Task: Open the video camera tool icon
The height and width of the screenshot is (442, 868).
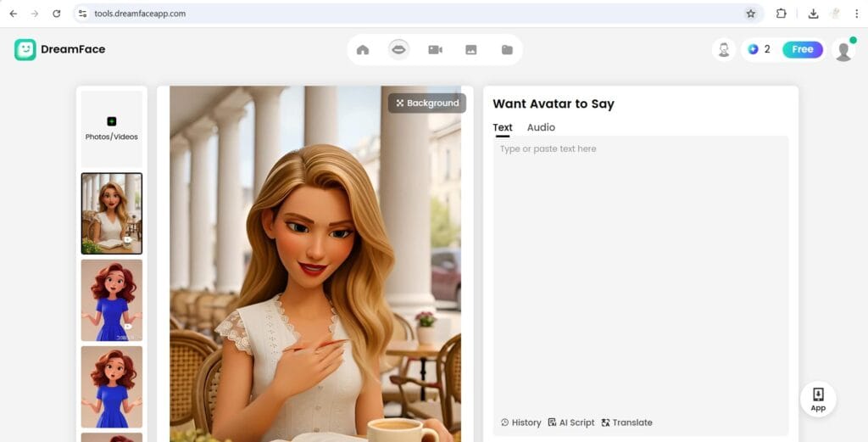Action: pos(435,50)
